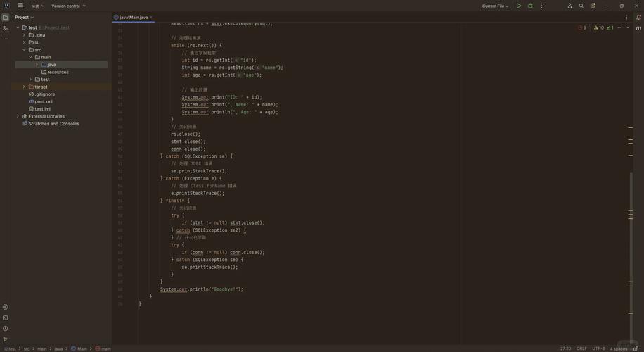
Task: Collapse the src folder in project tree
Action: click(24, 50)
